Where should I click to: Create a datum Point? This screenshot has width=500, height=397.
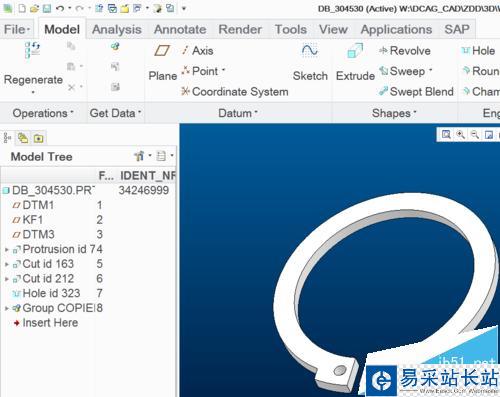(x=199, y=71)
